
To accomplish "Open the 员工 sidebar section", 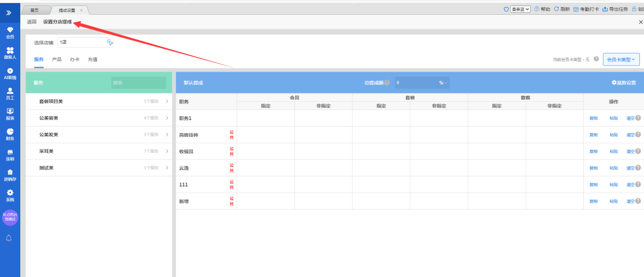I will [x=10, y=94].
